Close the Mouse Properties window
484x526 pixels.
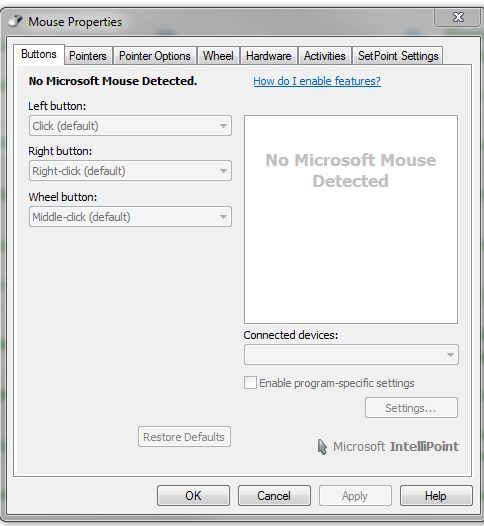coord(458,17)
